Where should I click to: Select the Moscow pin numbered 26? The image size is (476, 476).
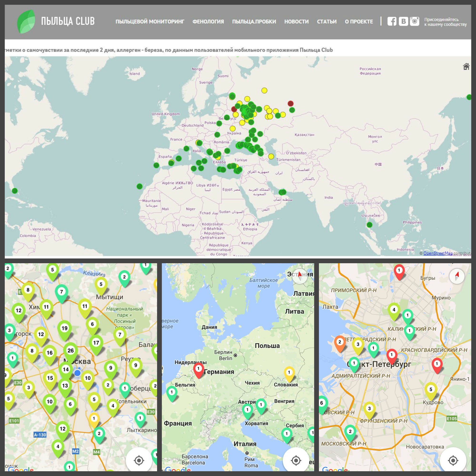70,351
